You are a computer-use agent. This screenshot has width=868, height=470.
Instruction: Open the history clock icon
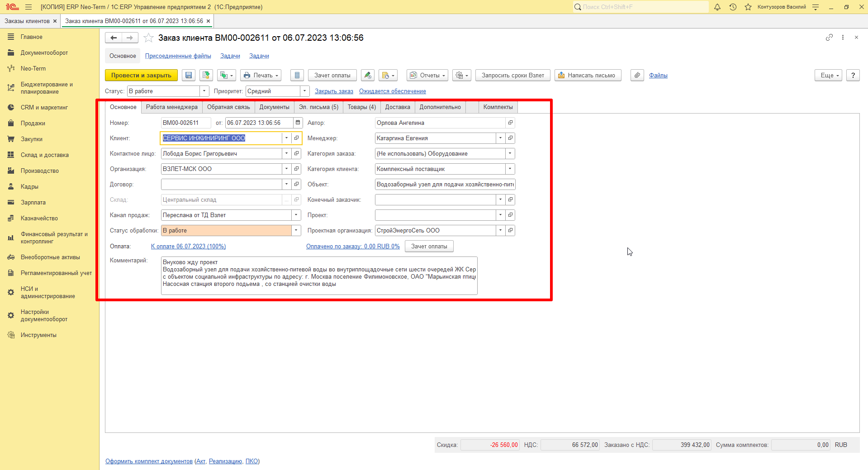coord(733,7)
